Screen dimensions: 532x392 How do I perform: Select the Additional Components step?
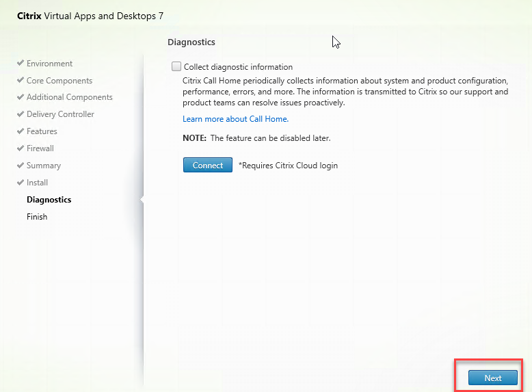(70, 97)
